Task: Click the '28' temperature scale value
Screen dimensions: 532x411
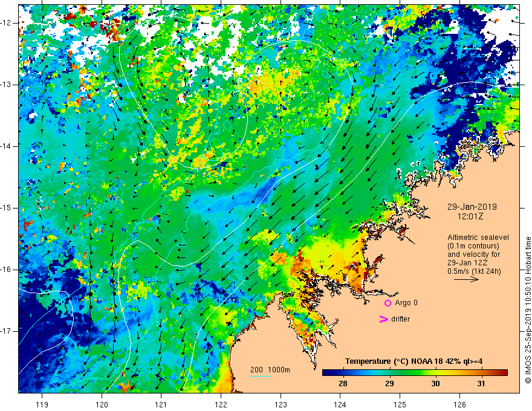Action: (343, 384)
